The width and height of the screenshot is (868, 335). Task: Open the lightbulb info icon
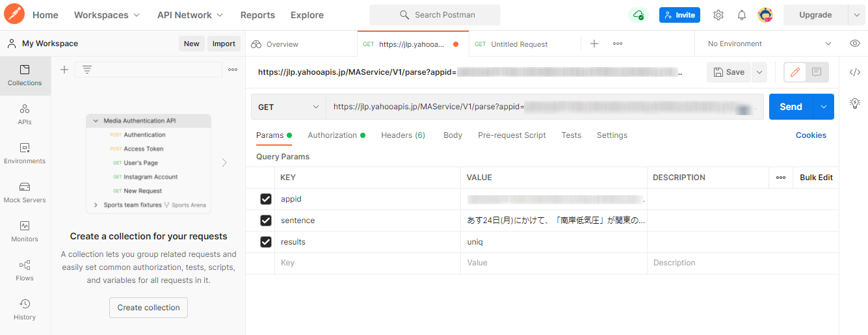855,103
